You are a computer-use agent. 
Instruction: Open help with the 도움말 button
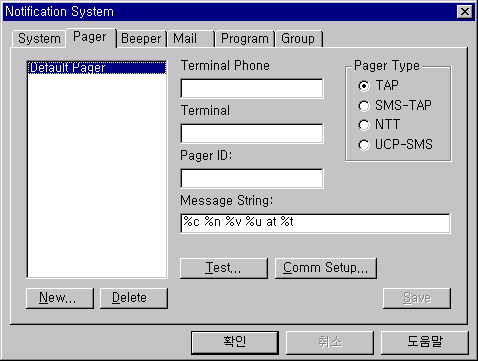coord(425,342)
